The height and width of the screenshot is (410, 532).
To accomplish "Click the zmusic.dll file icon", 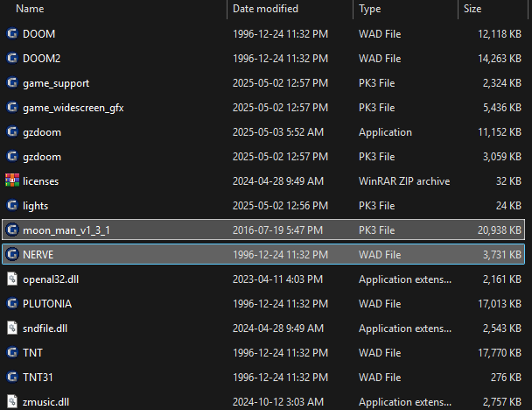I will click(x=12, y=401).
